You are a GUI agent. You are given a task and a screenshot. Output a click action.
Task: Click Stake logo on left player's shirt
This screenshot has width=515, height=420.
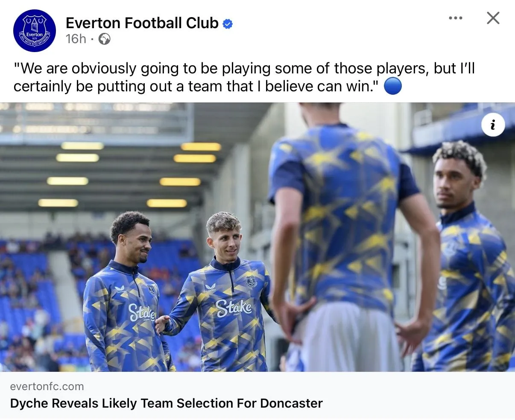pyautogui.click(x=141, y=312)
